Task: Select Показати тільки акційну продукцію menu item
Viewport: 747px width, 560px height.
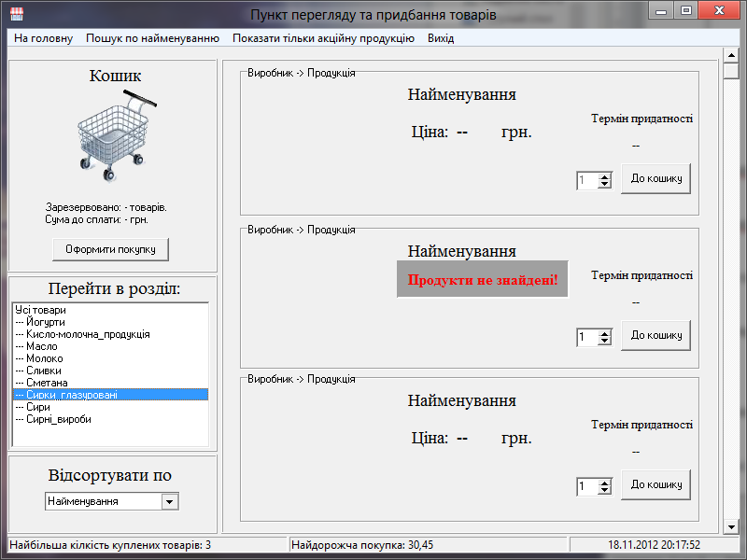Action: tap(323, 38)
